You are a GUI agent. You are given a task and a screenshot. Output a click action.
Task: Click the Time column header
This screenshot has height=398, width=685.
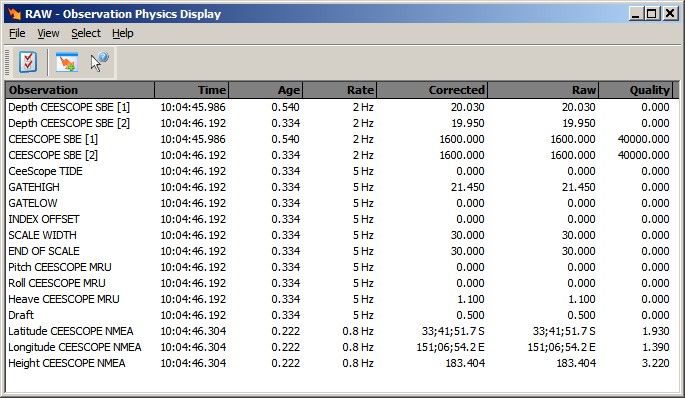point(191,90)
